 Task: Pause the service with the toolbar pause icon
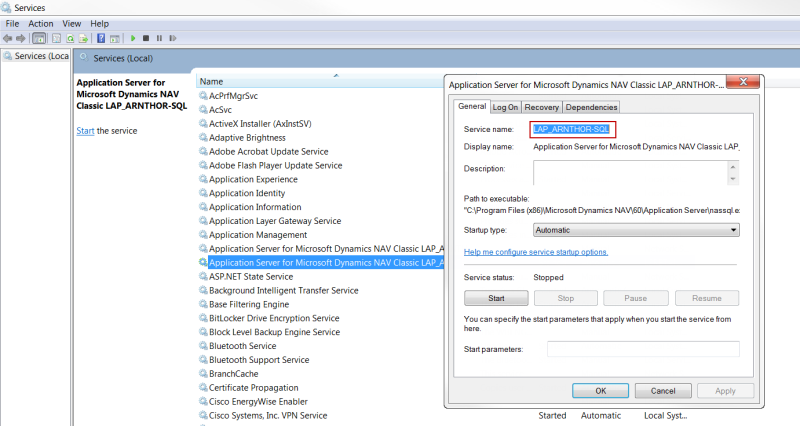point(159,38)
